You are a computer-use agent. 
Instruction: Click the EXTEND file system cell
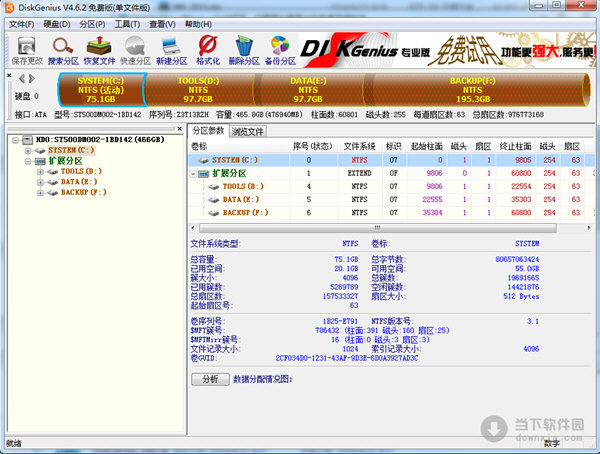pos(359,173)
